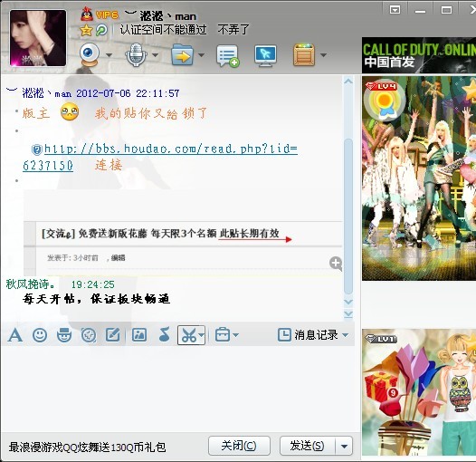Click the message text 每天开帖,保证板块畅通
The height and width of the screenshot is (462, 476).
click(x=97, y=299)
